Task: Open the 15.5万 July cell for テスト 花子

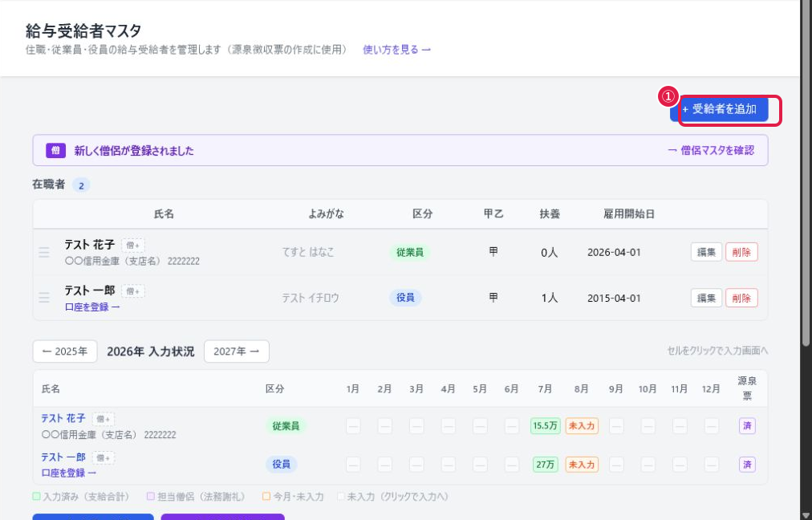Action: pyautogui.click(x=546, y=426)
